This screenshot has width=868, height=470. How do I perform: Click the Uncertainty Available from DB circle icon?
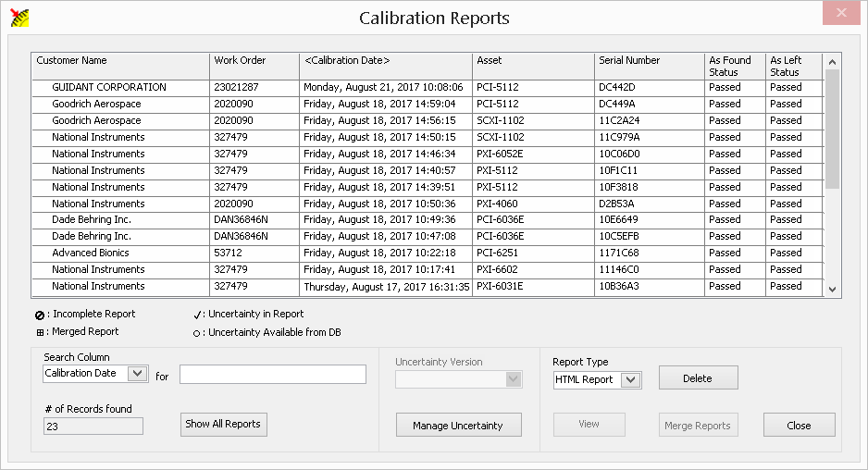197,333
